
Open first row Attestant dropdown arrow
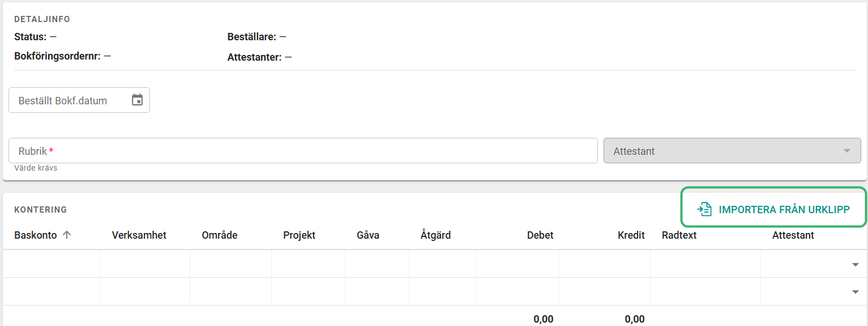pos(855,264)
